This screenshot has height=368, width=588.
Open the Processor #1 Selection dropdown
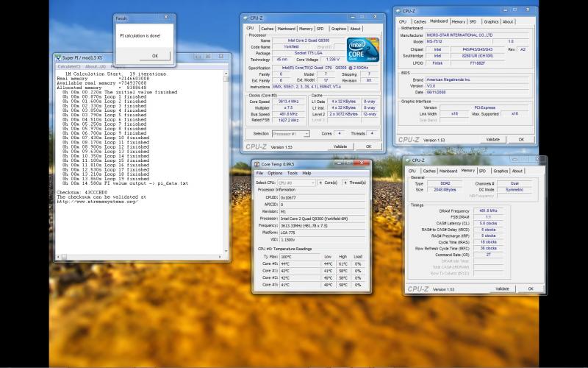point(290,134)
